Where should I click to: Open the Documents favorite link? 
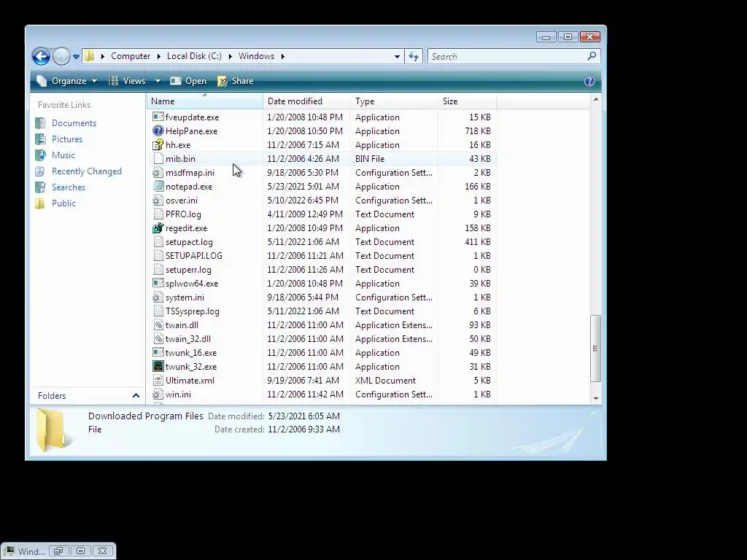click(x=74, y=122)
